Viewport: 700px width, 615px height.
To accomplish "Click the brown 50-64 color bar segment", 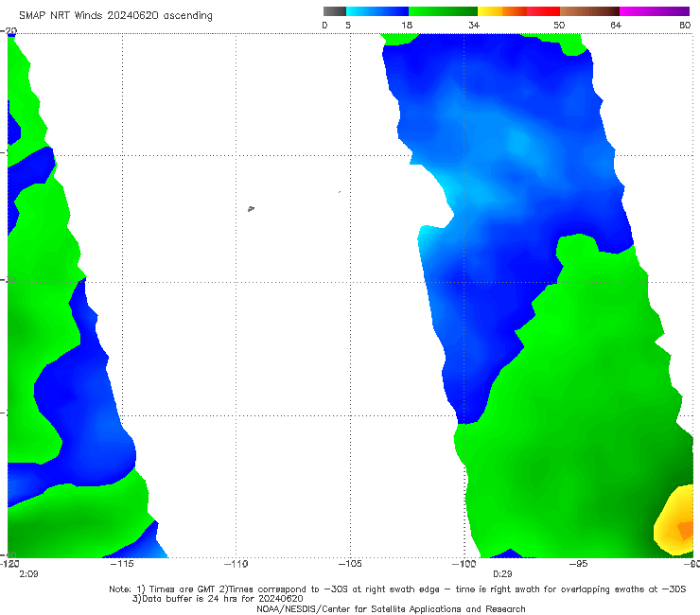I will coord(589,11).
